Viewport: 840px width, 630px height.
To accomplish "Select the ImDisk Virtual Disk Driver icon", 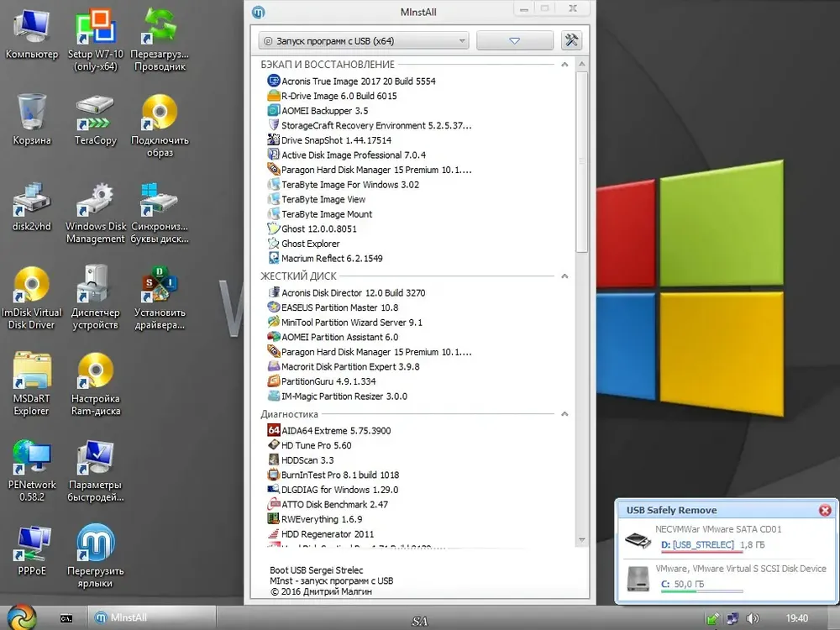I will (x=32, y=297).
